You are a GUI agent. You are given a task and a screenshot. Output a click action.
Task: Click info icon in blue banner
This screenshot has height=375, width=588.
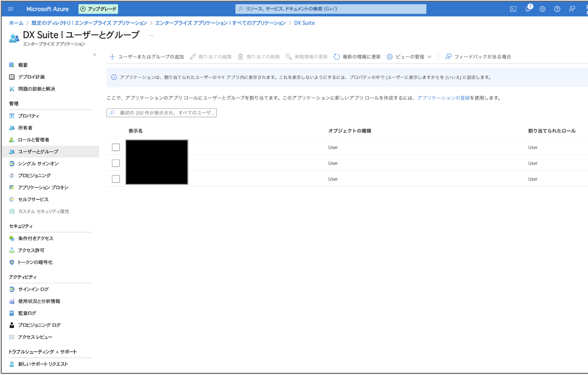[x=114, y=77]
